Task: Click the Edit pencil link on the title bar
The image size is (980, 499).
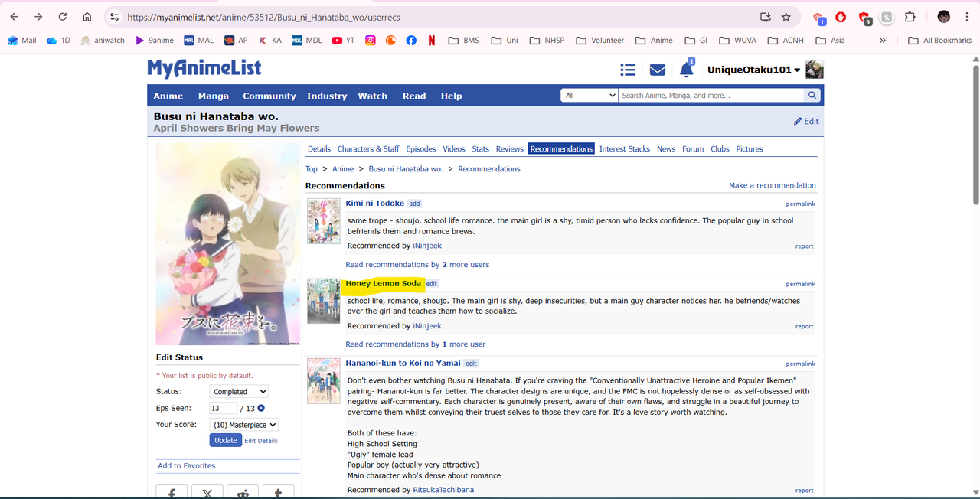Action: click(806, 121)
